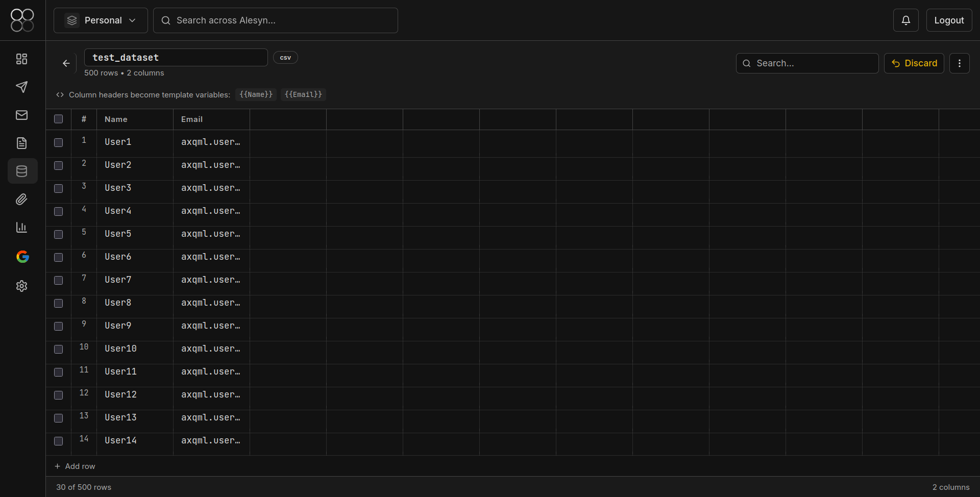The width and height of the screenshot is (980, 497).
Task: Check the checkbox for User4 row
Action: point(59,211)
